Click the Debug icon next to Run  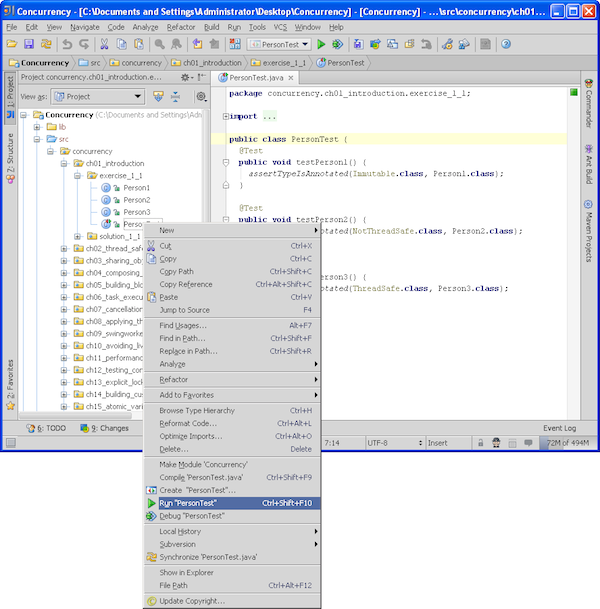click(x=337, y=45)
